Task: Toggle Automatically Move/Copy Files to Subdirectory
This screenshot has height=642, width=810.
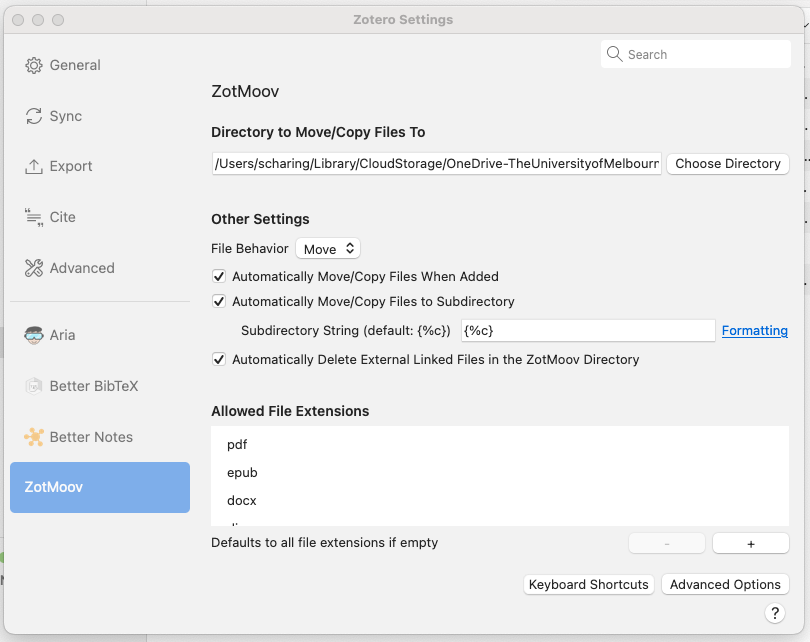Action: click(219, 301)
